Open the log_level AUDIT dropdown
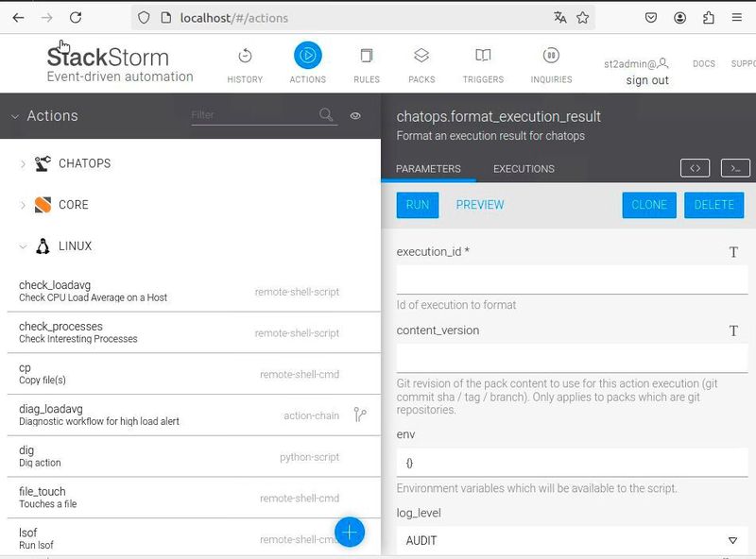The width and height of the screenshot is (756, 559). click(573, 541)
